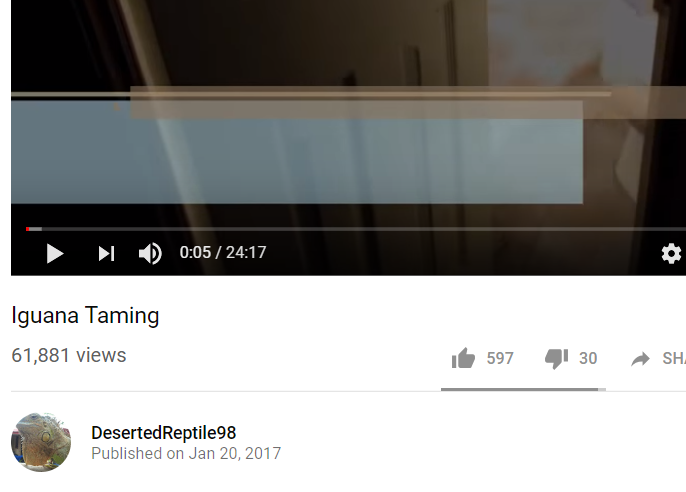Image resolution: width=686 pixels, height=492 pixels.
Task: Open the player settings gear
Action: pos(671,254)
